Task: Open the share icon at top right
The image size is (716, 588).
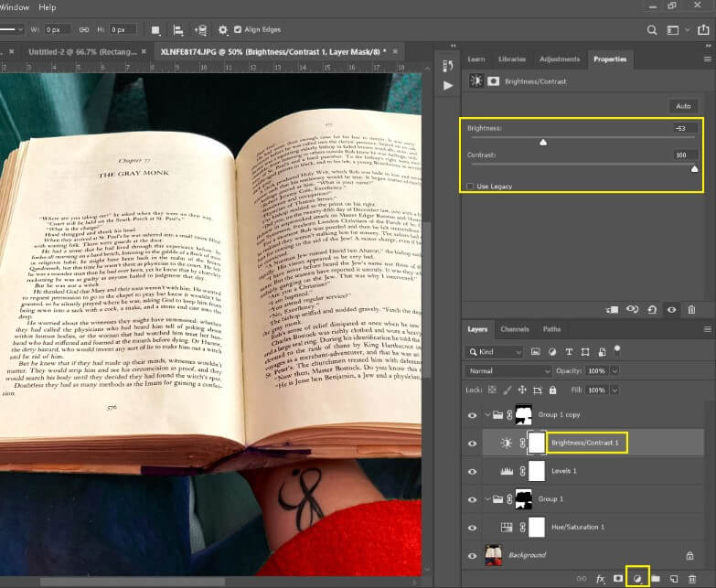Action: 703,30
